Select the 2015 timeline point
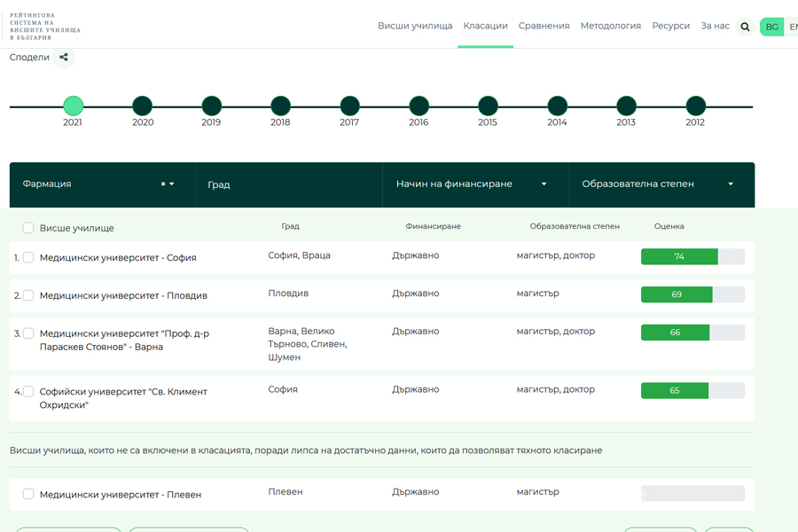 tap(488, 106)
